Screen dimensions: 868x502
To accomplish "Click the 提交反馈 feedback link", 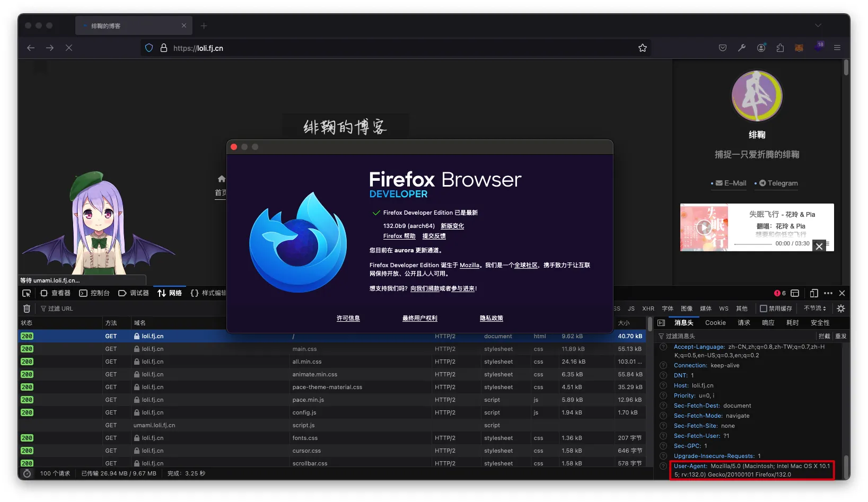I will pos(434,236).
